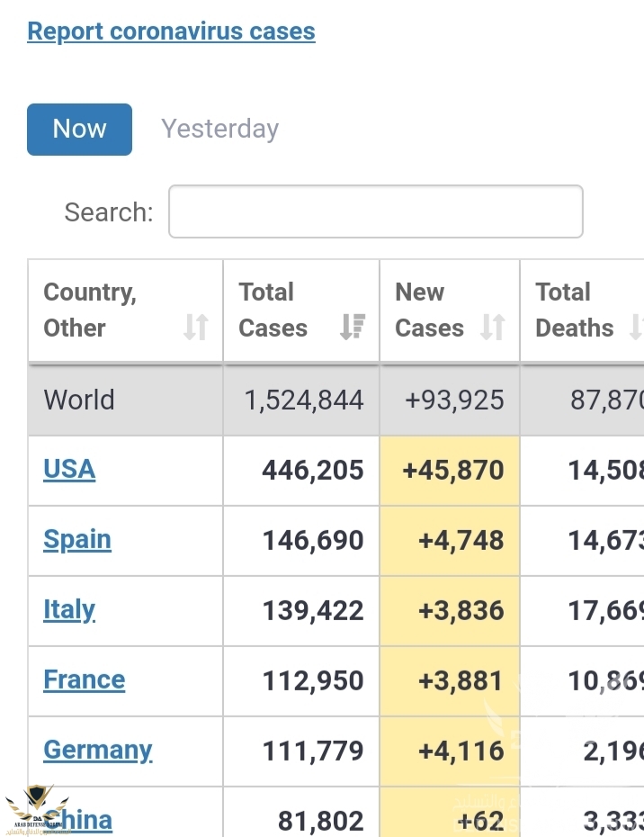
Task: Open Report coronavirus cases link
Action: (171, 31)
